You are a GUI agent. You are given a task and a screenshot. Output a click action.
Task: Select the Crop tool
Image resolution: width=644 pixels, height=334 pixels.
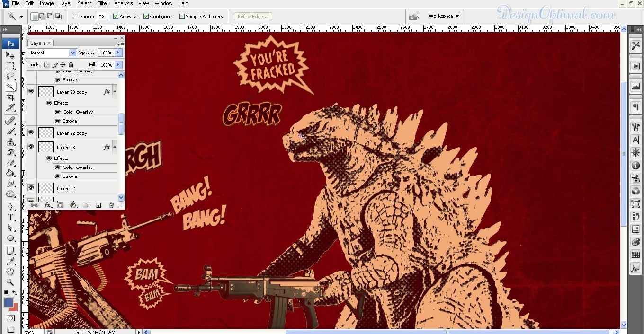click(10, 97)
